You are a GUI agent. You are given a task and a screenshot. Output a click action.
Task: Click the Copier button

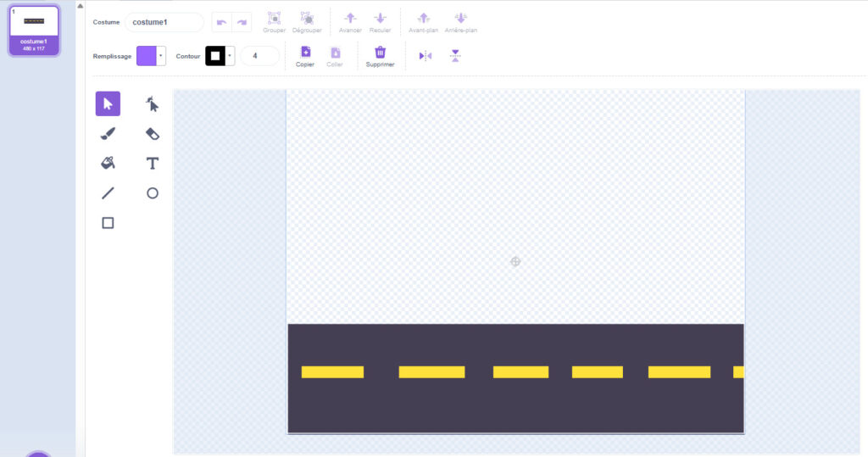coord(305,56)
